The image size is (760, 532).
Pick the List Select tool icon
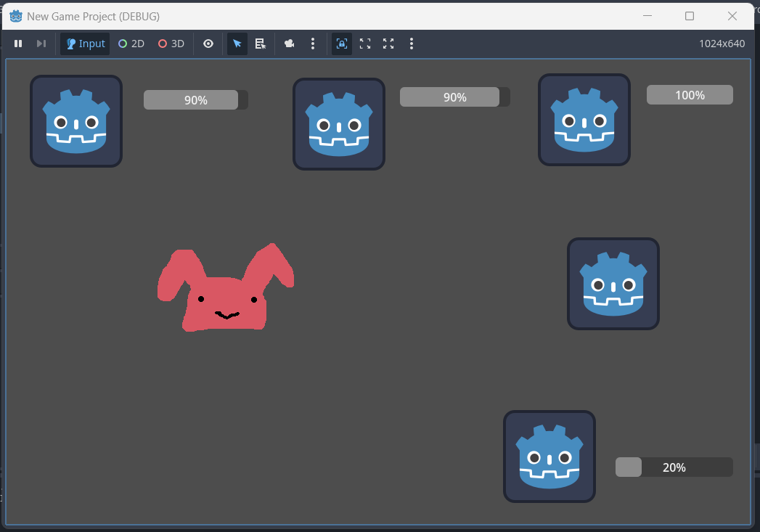(261, 44)
